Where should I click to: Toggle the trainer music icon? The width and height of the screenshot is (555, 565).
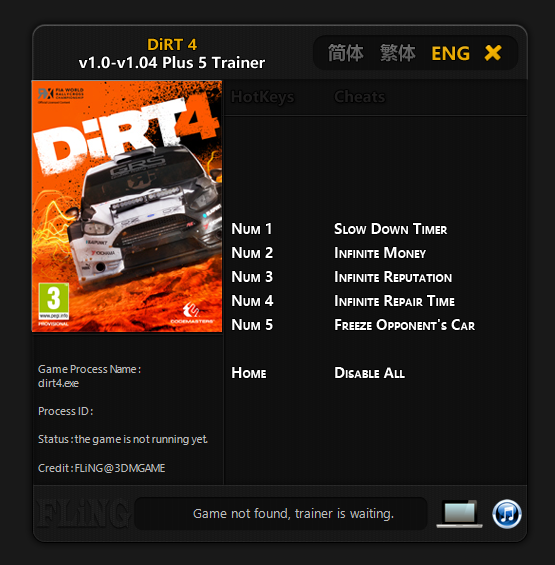[507, 513]
